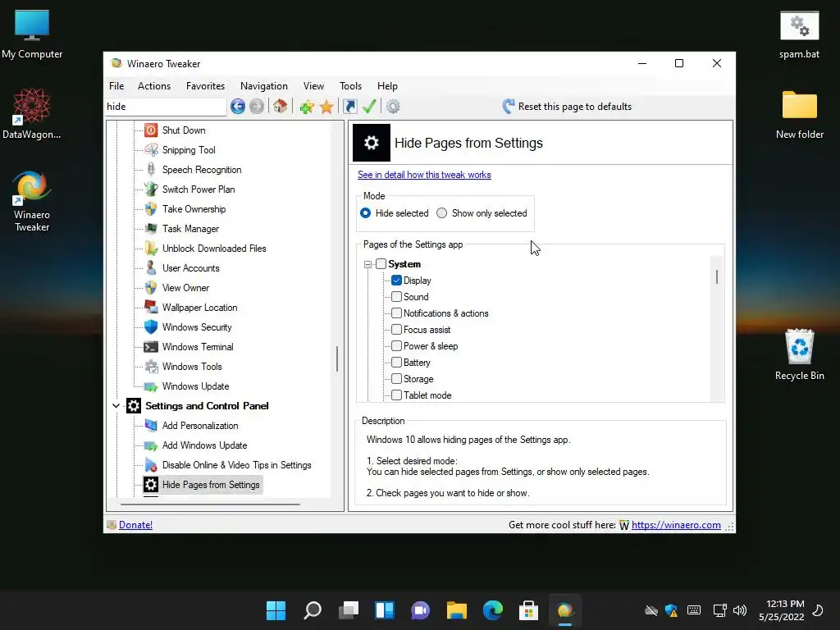840x630 pixels.
Task: Click the tree panel vertical scrollbar thumb
Action: pos(337,359)
